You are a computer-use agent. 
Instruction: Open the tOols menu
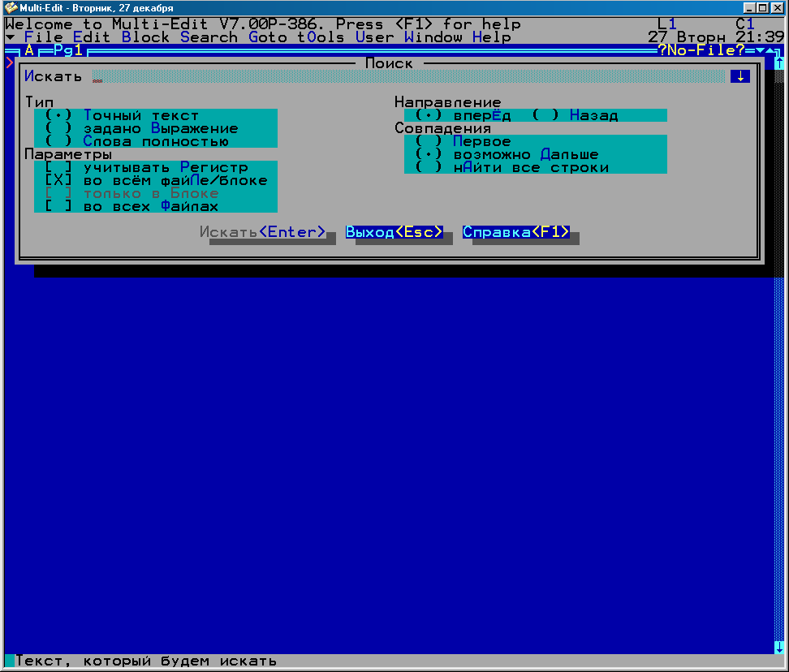click(321, 37)
